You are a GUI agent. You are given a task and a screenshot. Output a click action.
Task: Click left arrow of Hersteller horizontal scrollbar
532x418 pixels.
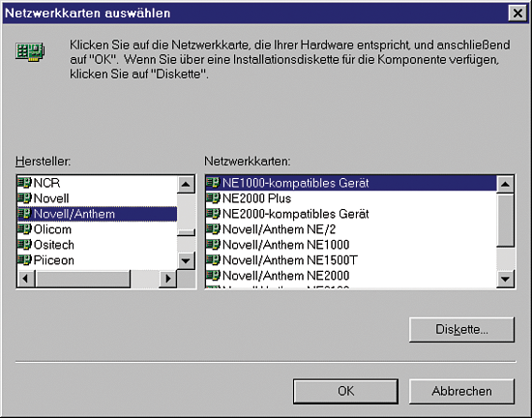pyautogui.click(x=26, y=279)
